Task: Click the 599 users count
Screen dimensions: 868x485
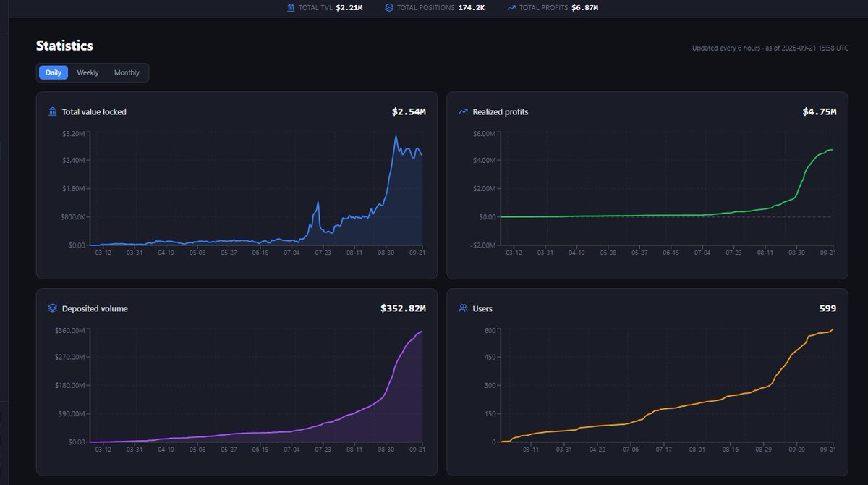Action: tap(828, 308)
